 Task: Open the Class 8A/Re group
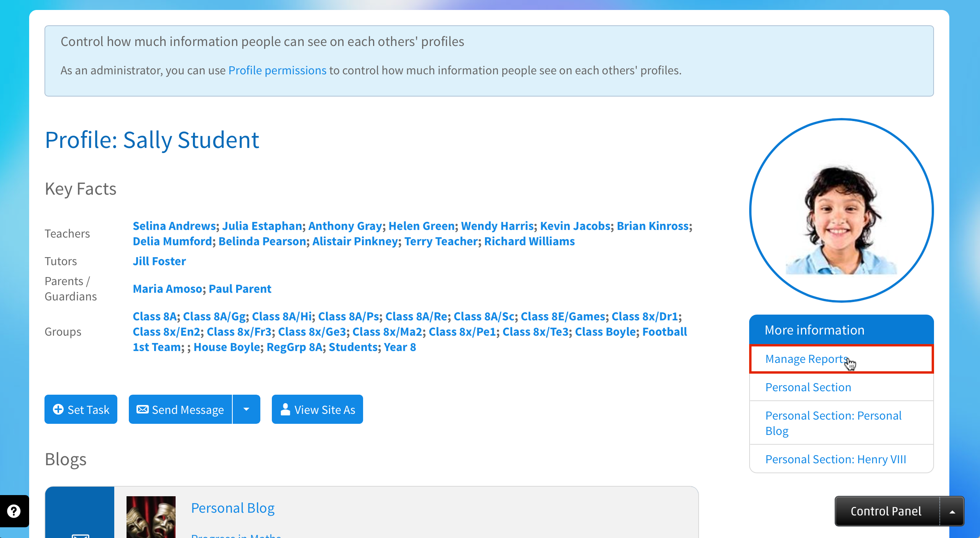[416, 316]
